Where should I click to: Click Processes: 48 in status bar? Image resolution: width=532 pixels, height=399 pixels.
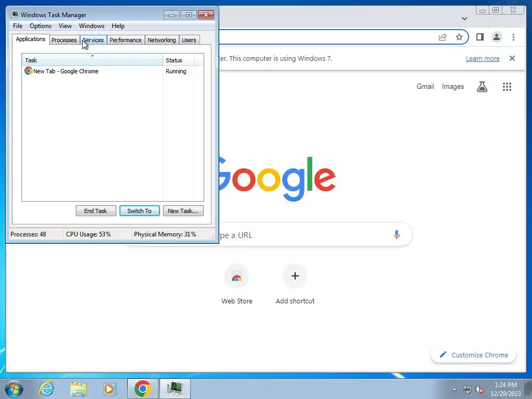(x=28, y=234)
